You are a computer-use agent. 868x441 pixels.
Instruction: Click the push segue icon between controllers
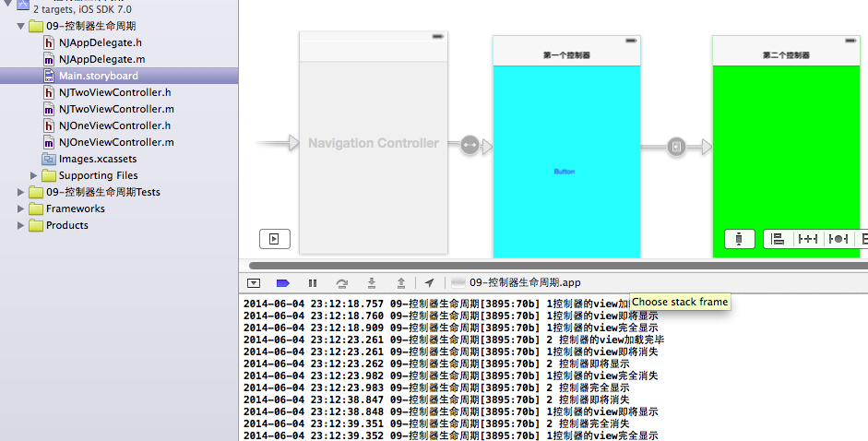pyautogui.click(x=676, y=147)
